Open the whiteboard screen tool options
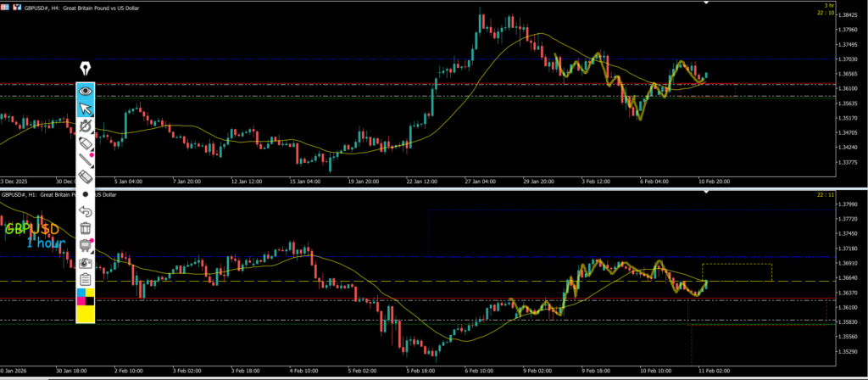 85,245
